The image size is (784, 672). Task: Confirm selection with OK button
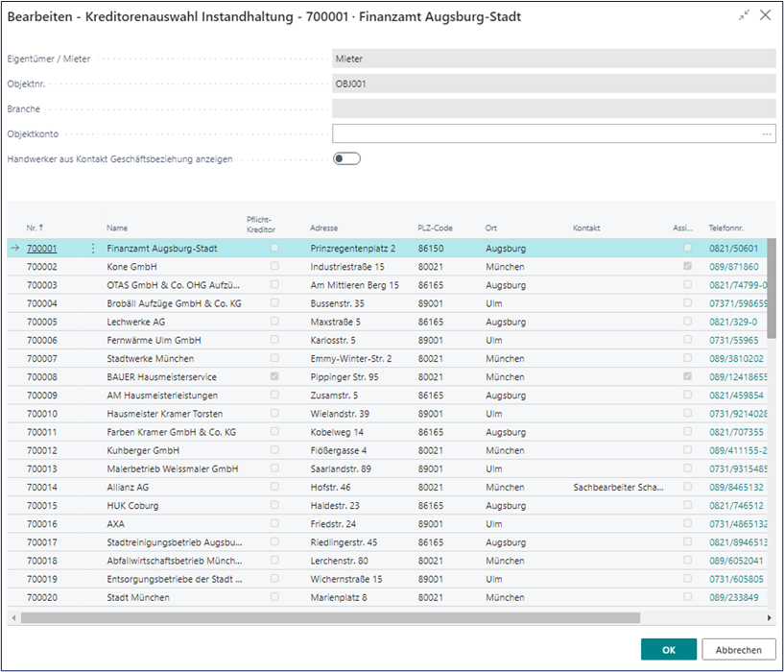click(668, 650)
